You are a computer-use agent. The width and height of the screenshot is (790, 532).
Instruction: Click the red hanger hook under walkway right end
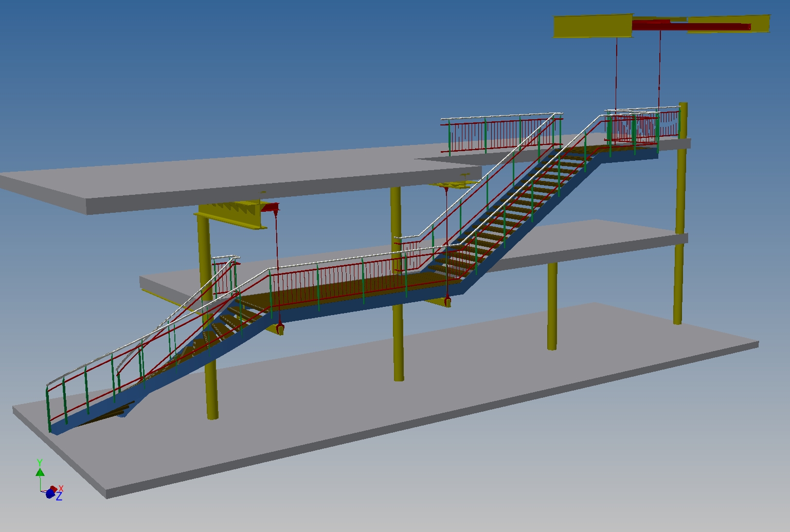tap(447, 301)
